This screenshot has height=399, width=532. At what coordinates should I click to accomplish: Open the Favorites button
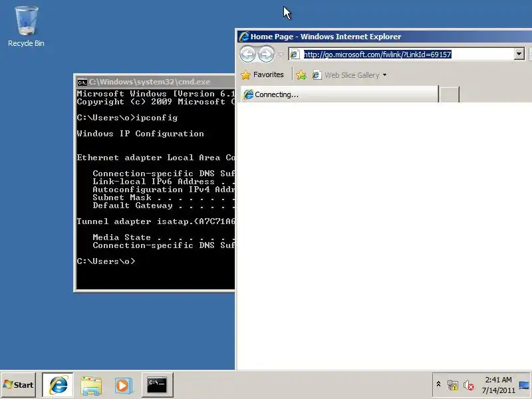click(262, 74)
